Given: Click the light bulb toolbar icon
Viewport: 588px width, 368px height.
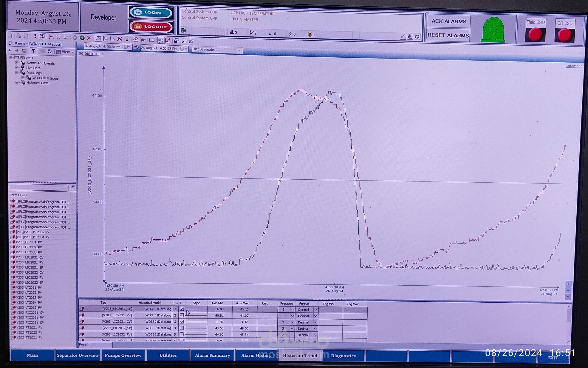Looking at the screenshot, I should [127, 39].
